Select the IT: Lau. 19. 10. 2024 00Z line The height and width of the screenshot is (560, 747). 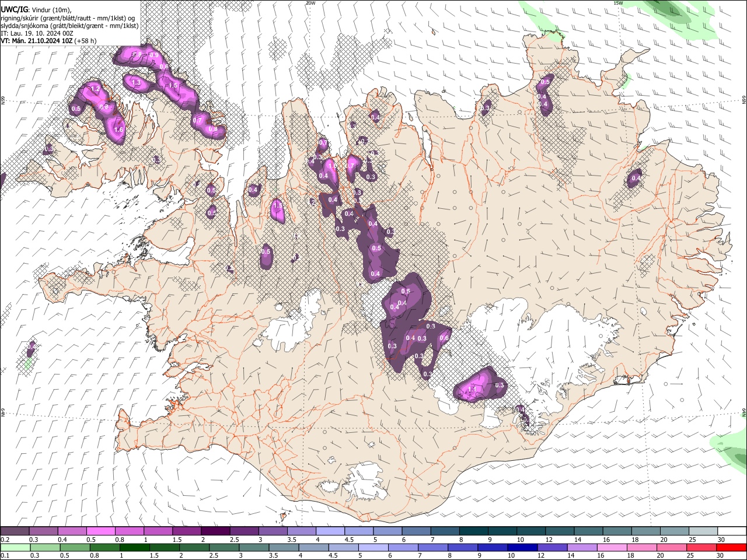pyautogui.click(x=37, y=33)
